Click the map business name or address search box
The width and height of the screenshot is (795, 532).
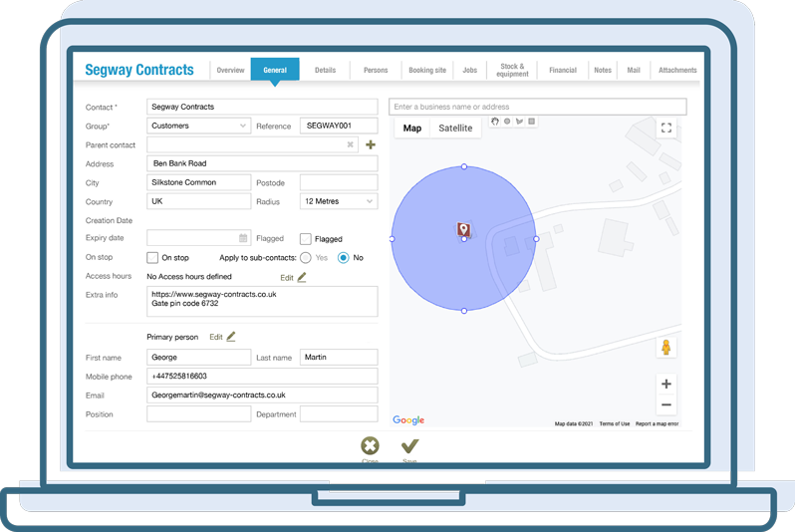click(537, 107)
